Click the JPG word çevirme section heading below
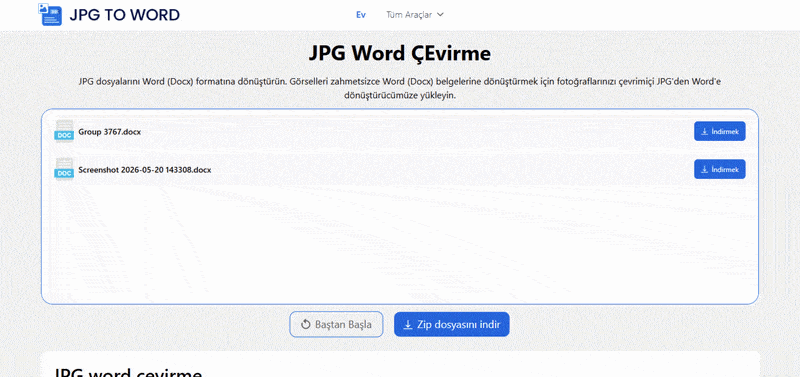 click(x=128, y=372)
